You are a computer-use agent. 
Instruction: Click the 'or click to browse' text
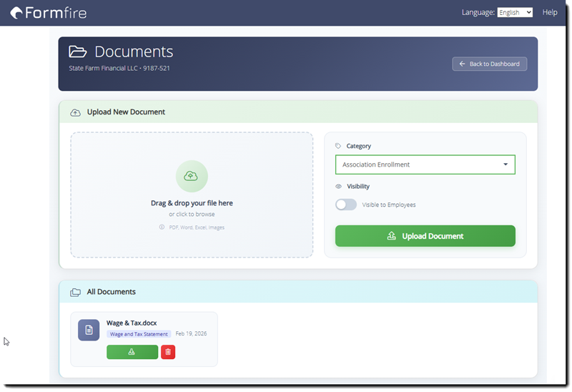pyautogui.click(x=192, y=215)
